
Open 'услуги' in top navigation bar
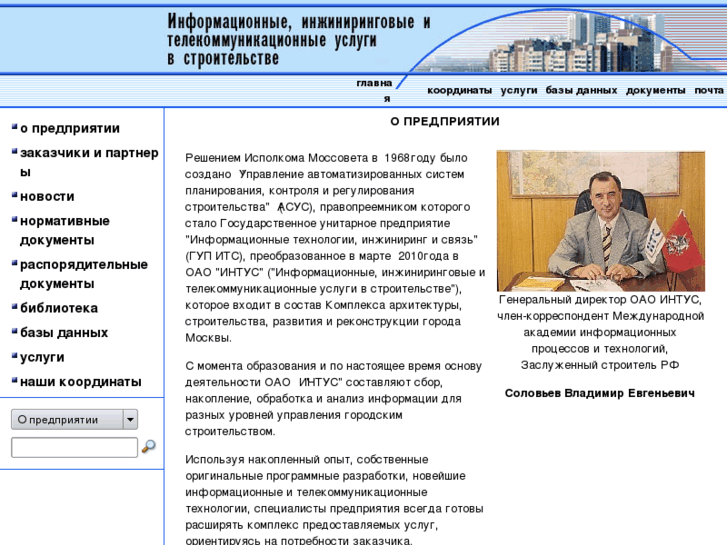click(x=519, y=90)
